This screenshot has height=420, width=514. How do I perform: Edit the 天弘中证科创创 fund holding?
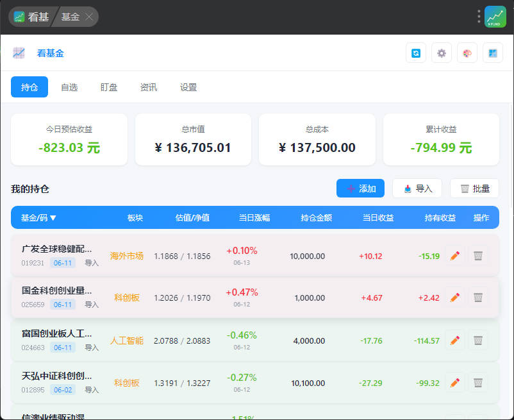pyautogui.click(x=454, y=383)
